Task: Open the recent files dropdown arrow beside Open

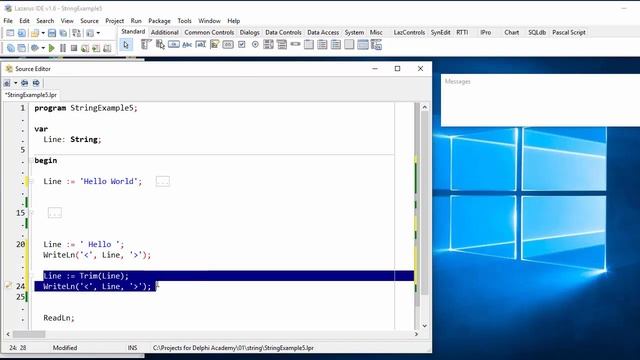Action: pos(43,33)
